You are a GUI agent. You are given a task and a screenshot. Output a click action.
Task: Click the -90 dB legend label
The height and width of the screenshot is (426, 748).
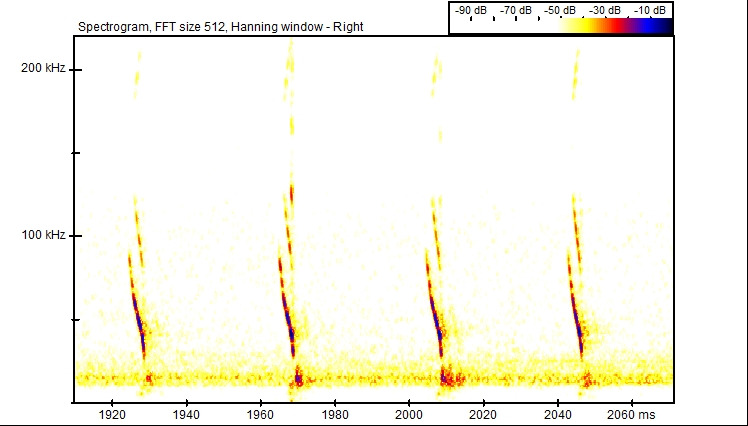click(470, 10)
